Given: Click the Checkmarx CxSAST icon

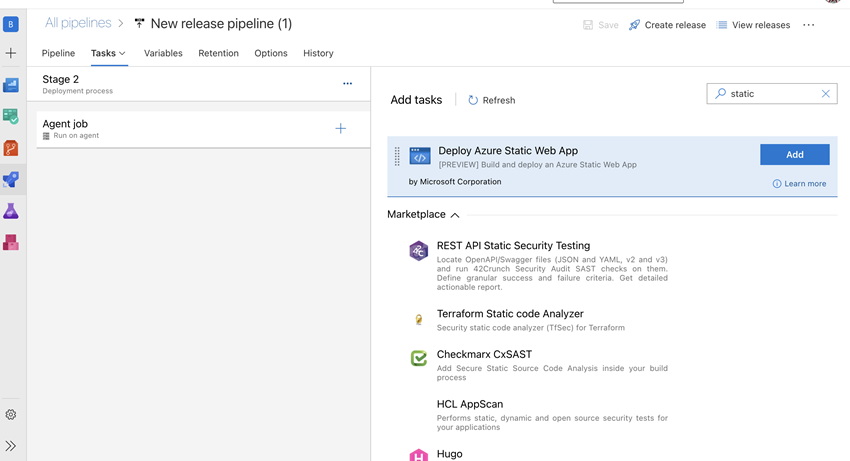Looking at the screenshot, I should [418, 358].
